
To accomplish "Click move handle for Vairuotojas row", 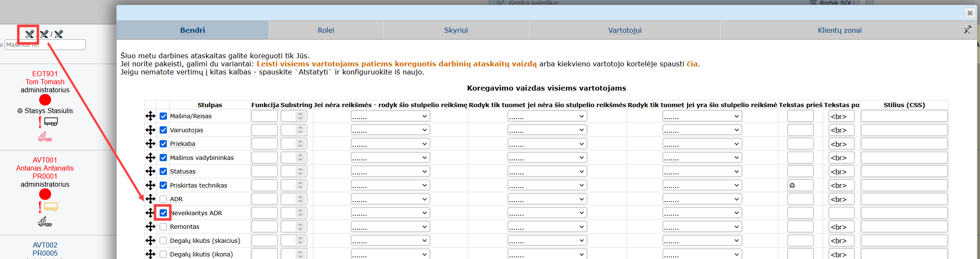I will click(150, 130).
